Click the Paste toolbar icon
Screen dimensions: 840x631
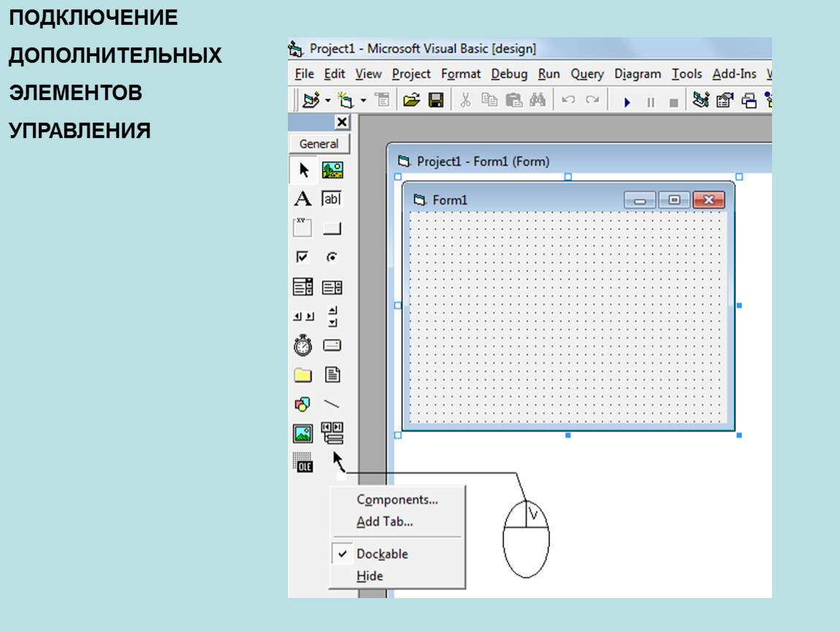coord(513,100)
